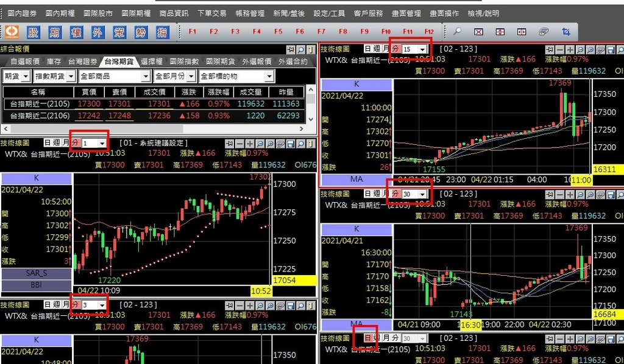Screen dimensions: 624x364
Task: Switch to the 國際指數 tab
Action: point(184,61)
